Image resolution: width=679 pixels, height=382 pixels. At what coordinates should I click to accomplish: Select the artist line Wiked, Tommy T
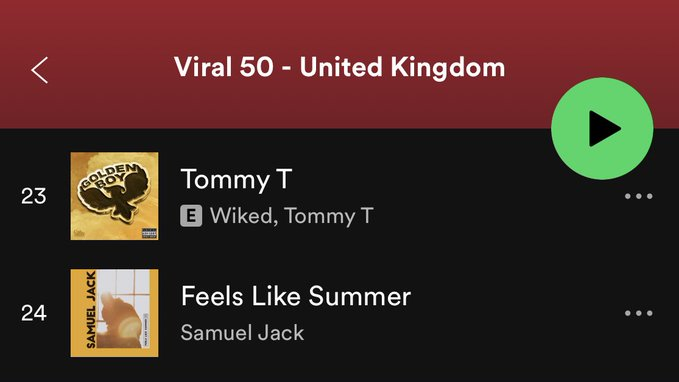point(291,216)
